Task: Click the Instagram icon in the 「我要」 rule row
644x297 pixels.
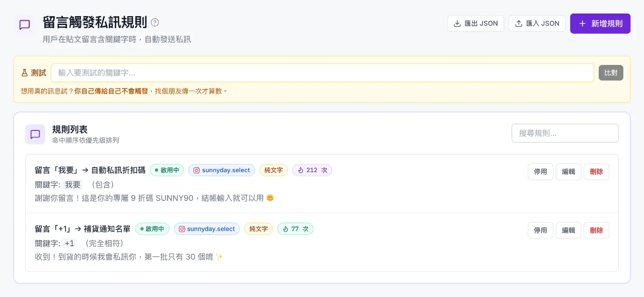Action: (197, 170)
